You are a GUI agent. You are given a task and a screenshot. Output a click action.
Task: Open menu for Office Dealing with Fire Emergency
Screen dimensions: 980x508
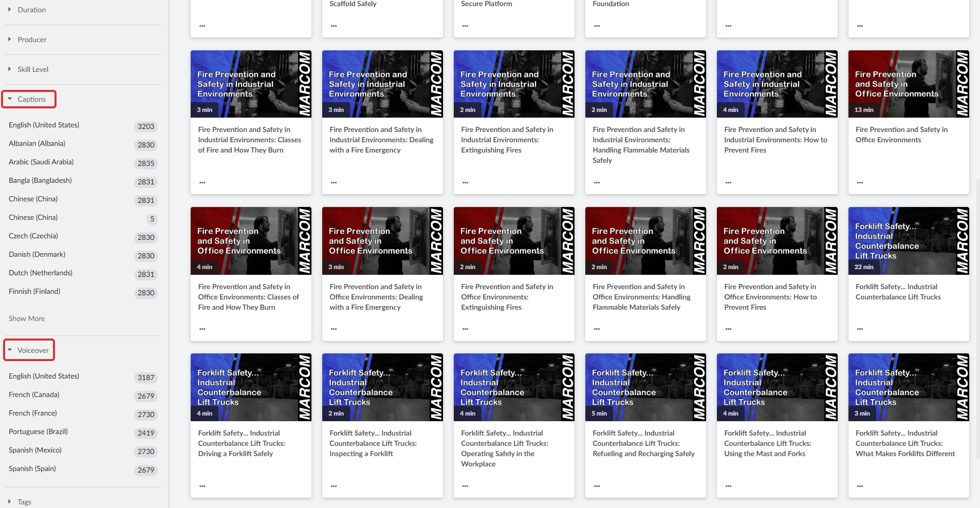pos(334,329)
